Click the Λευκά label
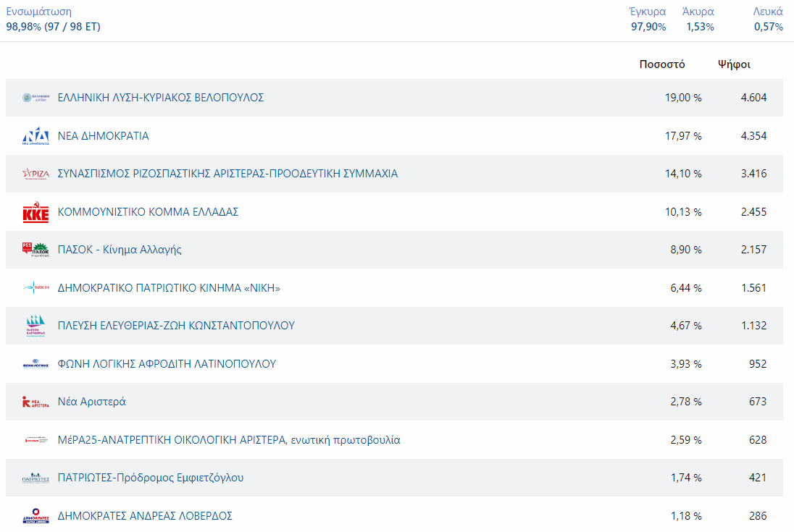 [768, 12]
